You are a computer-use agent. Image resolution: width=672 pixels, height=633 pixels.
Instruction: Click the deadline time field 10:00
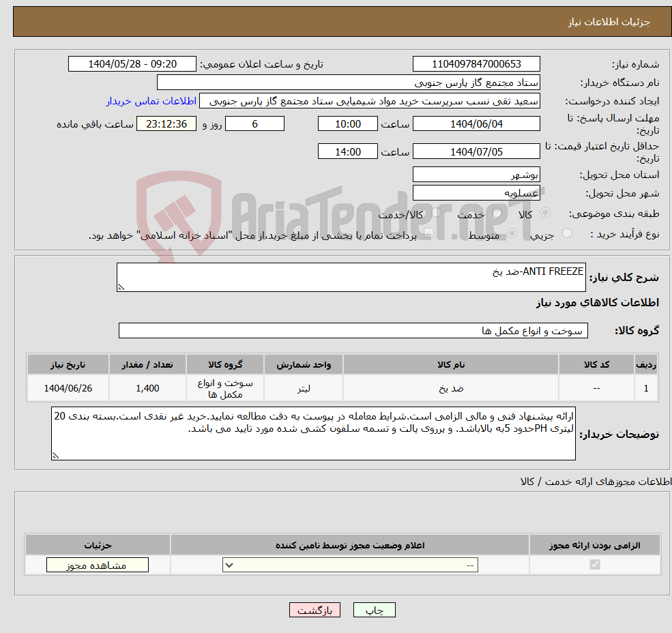point(347,124)
